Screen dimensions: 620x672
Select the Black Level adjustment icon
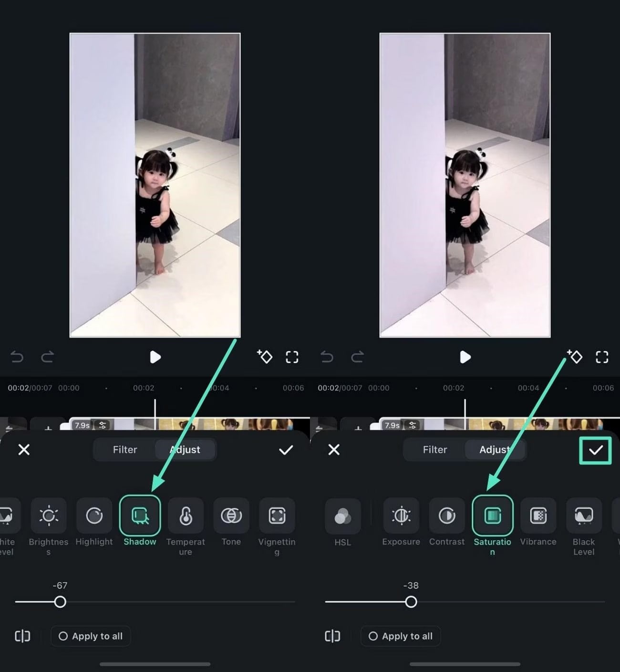(584, 515)
